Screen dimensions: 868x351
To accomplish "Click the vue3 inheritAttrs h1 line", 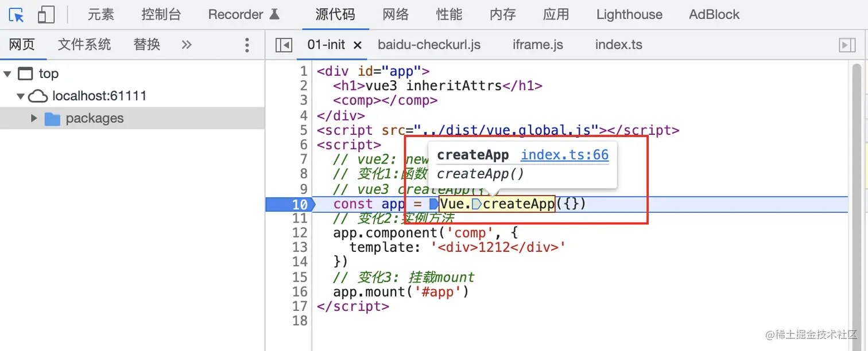I will (437, 86).
